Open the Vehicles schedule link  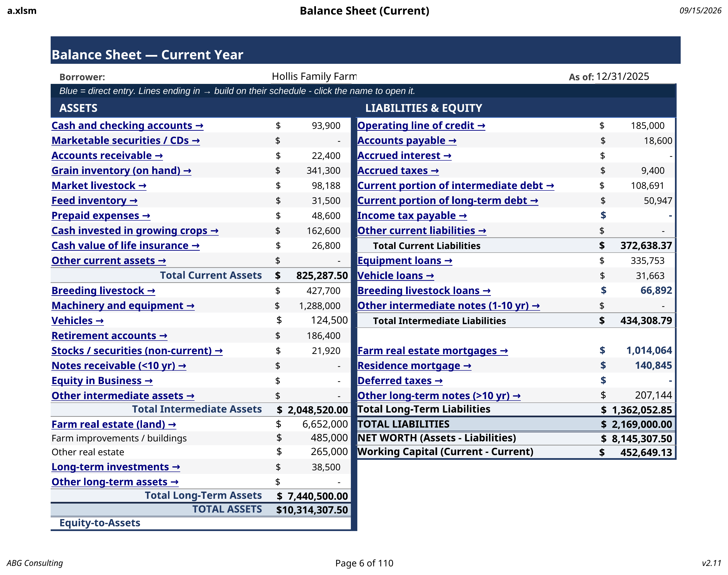(x=77, y=320)
